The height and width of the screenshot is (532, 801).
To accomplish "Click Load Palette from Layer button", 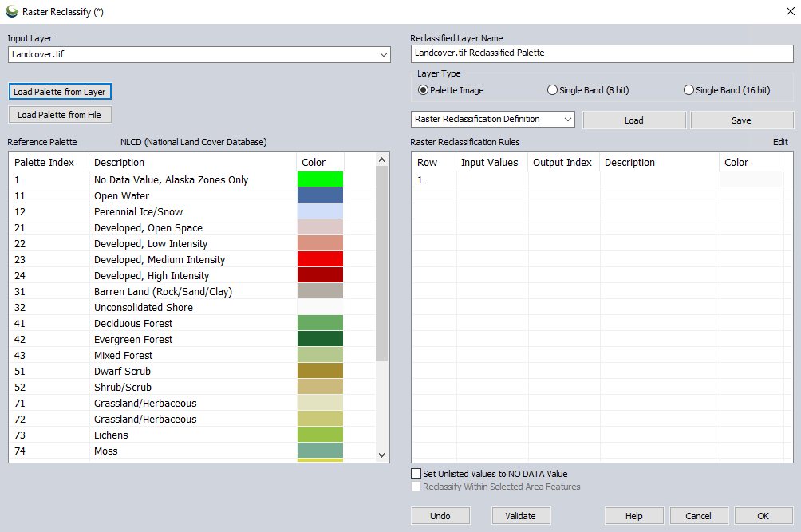I will (60, 92).
